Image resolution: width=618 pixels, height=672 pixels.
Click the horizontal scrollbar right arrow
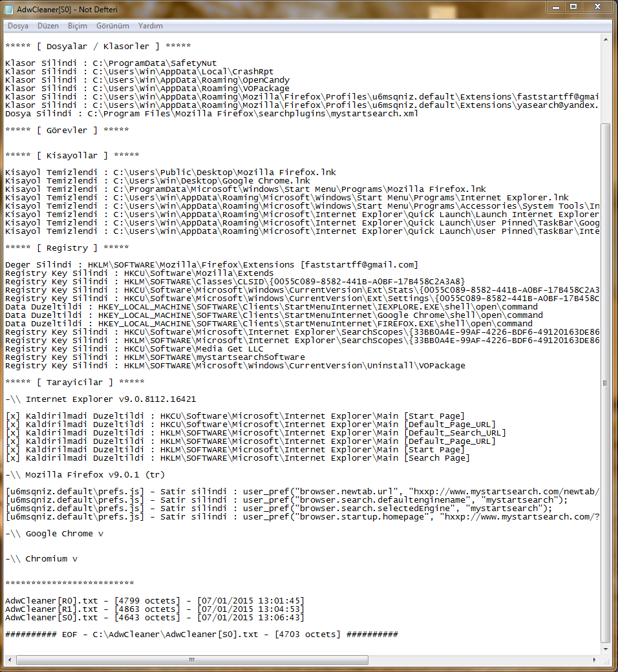tap(595, 660)
